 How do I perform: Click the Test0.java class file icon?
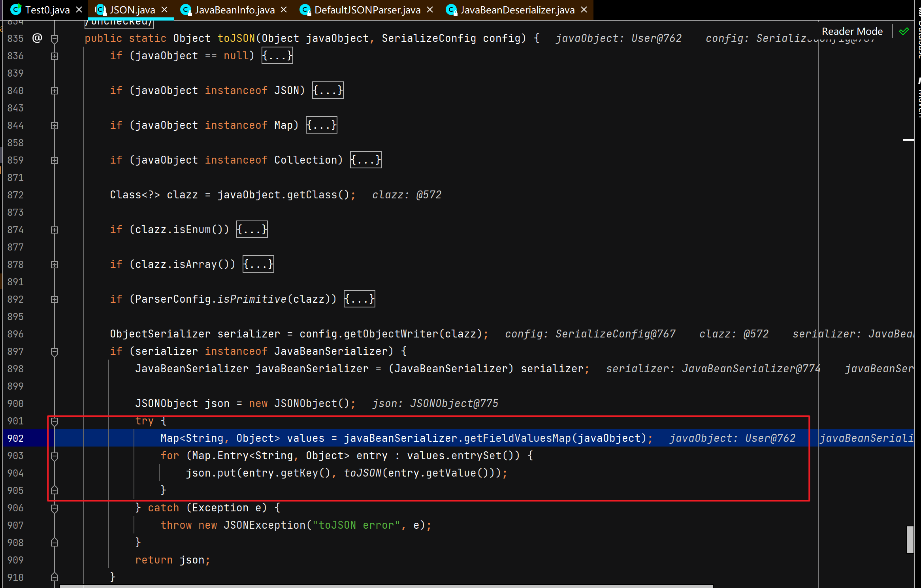16,9
